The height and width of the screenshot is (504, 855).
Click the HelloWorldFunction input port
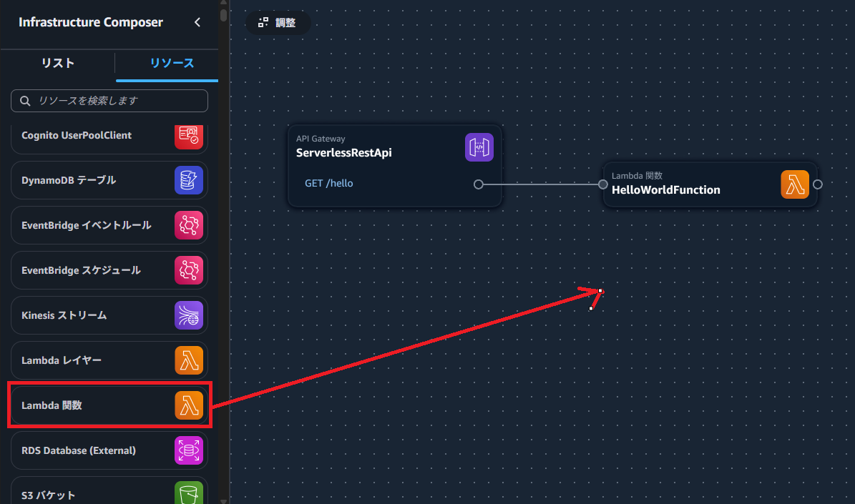pos(603,184)
